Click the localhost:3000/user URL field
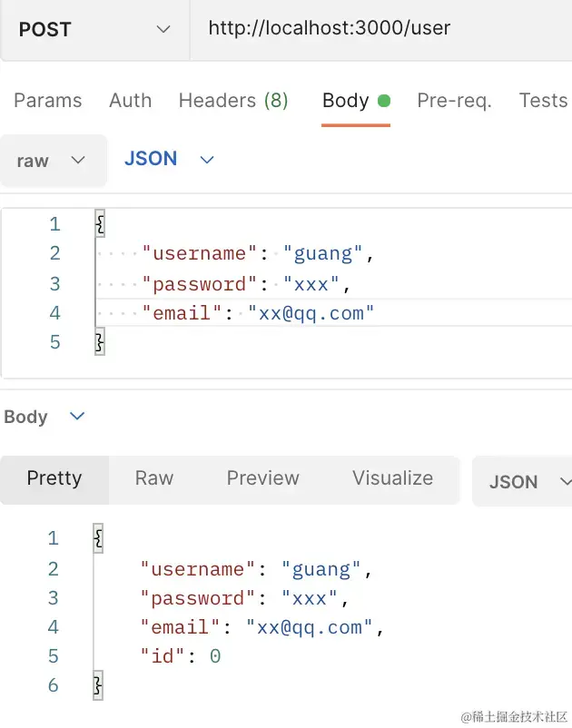Image resolution: width=572 pixels, height=728 pixels. point(329,28)
